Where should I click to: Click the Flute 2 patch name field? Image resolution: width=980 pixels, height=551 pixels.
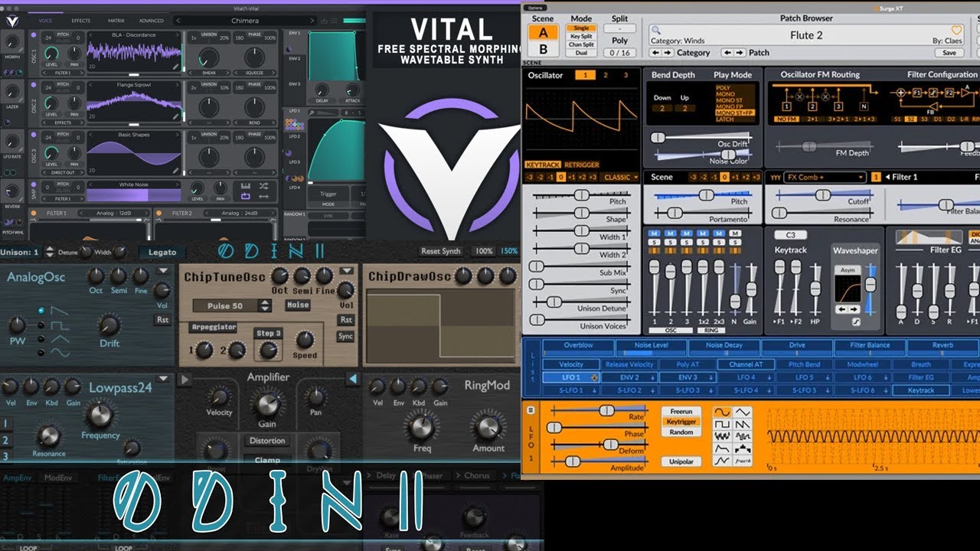point(806,35)
